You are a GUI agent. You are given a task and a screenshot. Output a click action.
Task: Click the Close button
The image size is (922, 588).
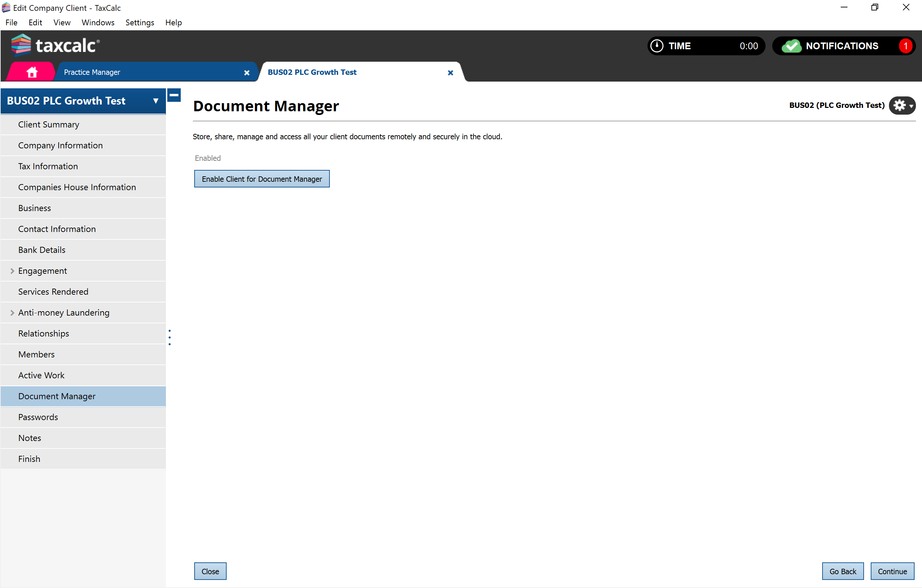pos(210,571)
